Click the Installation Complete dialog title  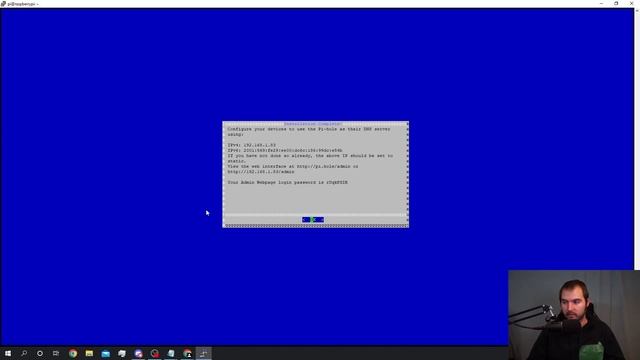coord(313,124)
